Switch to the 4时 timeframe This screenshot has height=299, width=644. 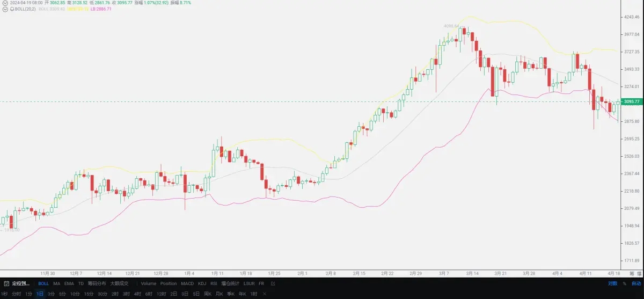coord(137,294)
